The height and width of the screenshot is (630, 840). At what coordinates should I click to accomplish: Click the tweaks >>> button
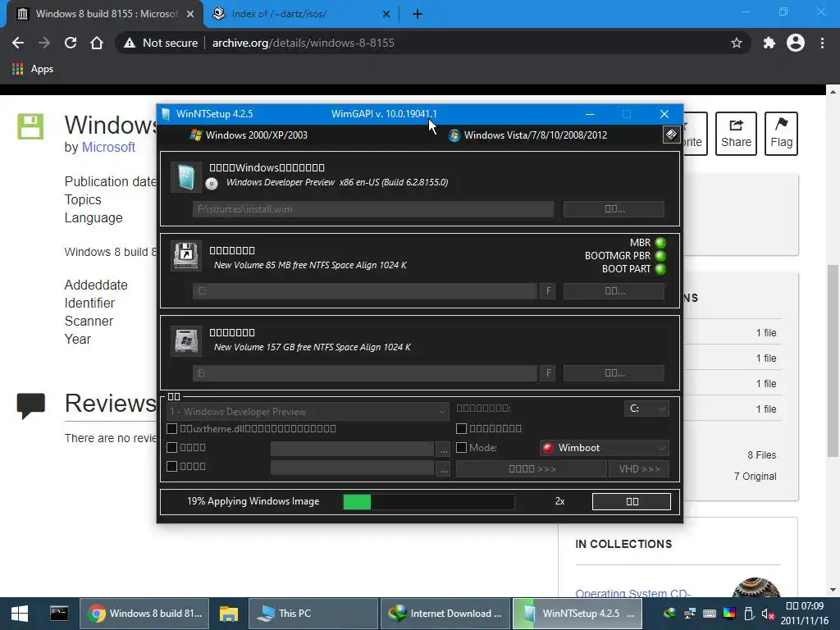tap(532, 468)
